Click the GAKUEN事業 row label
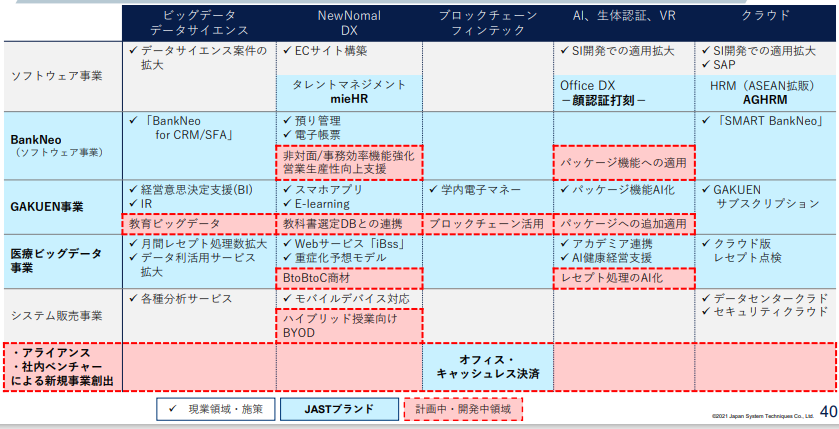Screen dimensions: 839x429 point(47,207)
